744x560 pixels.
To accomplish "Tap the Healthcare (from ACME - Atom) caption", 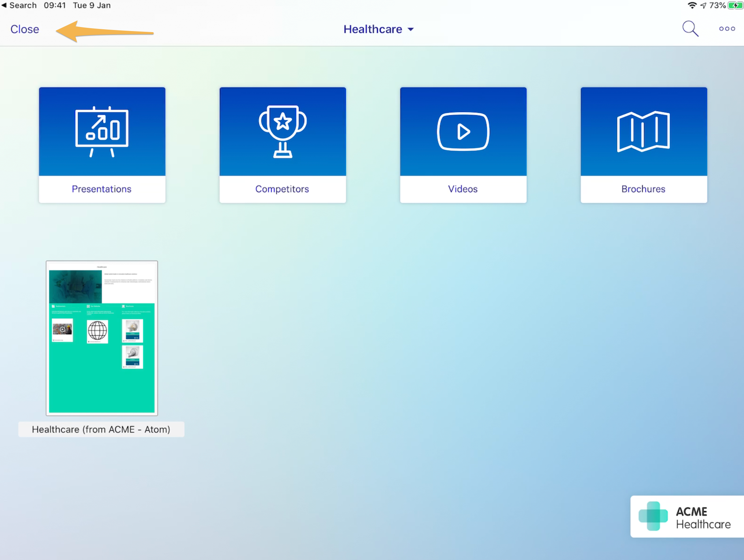I will 101,429.
